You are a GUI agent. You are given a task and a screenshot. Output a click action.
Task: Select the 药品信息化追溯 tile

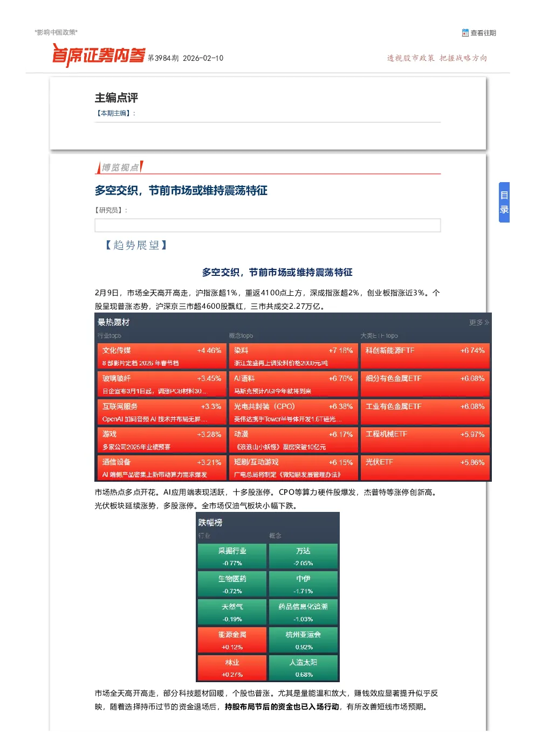click(303, 612)
